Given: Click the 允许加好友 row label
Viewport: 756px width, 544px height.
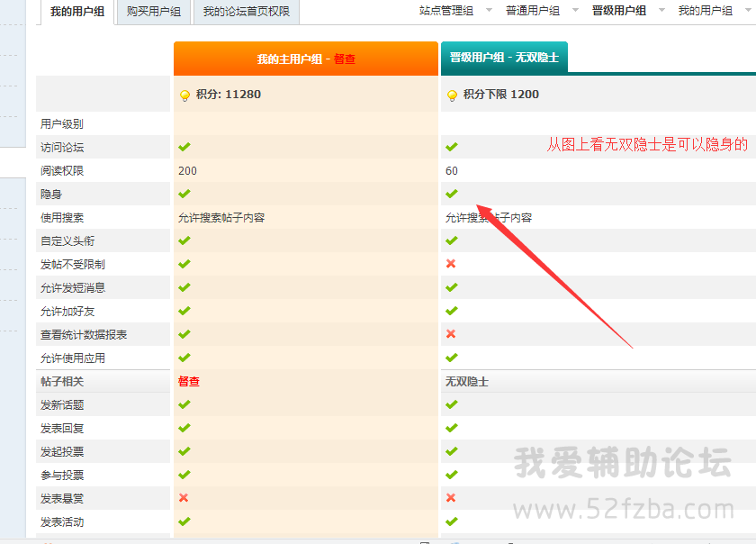Looking at the screenshot, I should pos(67,312).
